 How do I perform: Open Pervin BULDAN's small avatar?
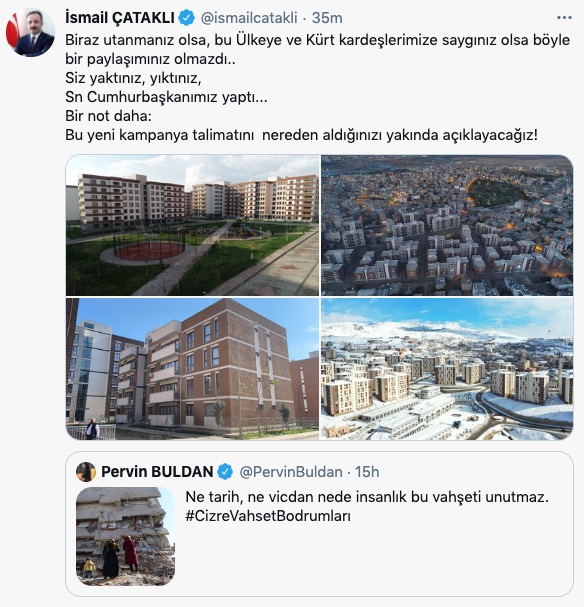click(x=86, y=472)
